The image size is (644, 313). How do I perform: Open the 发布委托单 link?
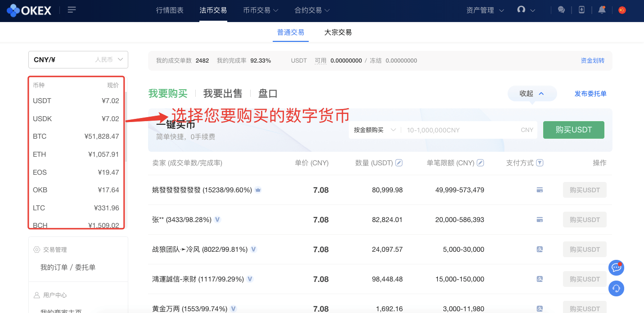tap(590, 94)
